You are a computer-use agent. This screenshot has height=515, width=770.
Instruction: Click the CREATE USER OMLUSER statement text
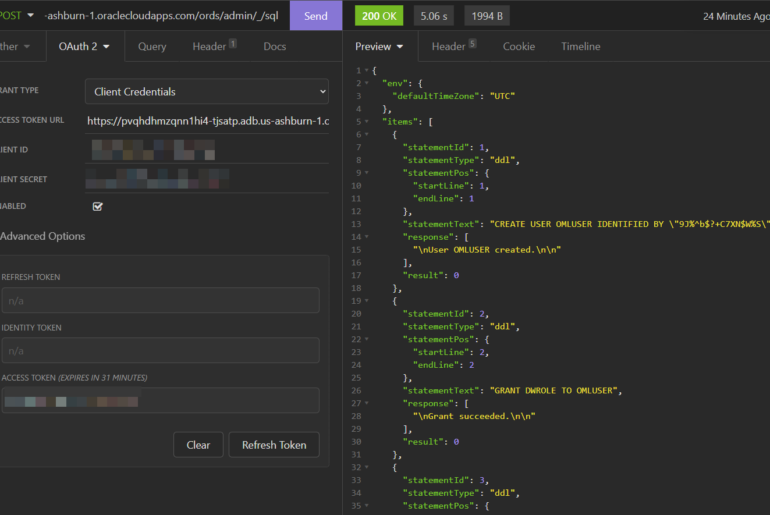click(630, 224)
